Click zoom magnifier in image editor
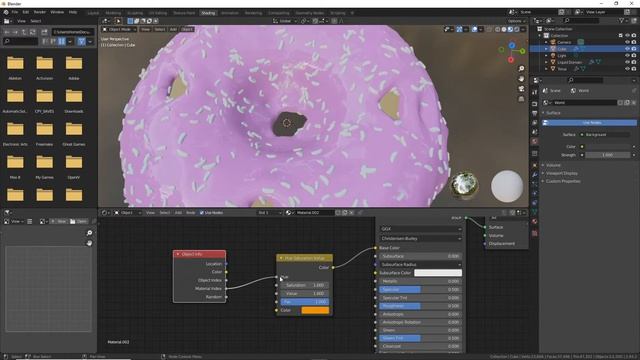 pyautogui.click(x=89, y=233)
